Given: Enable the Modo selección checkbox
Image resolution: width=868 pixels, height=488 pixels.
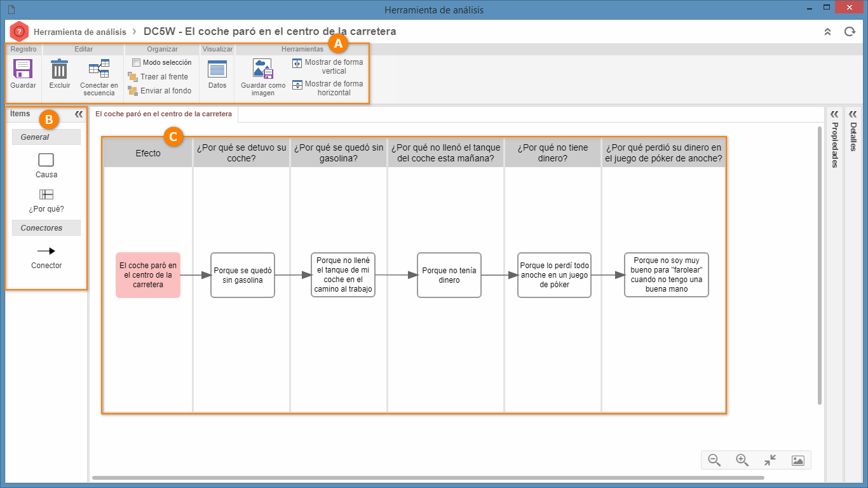Looking at the screenshot, I should pyautogui.click(x=136, y=63).
